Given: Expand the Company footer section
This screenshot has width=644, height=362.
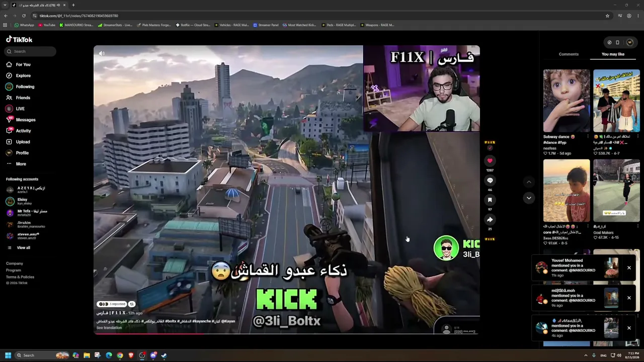Looking at the screenshot, I should pos(15,263).
